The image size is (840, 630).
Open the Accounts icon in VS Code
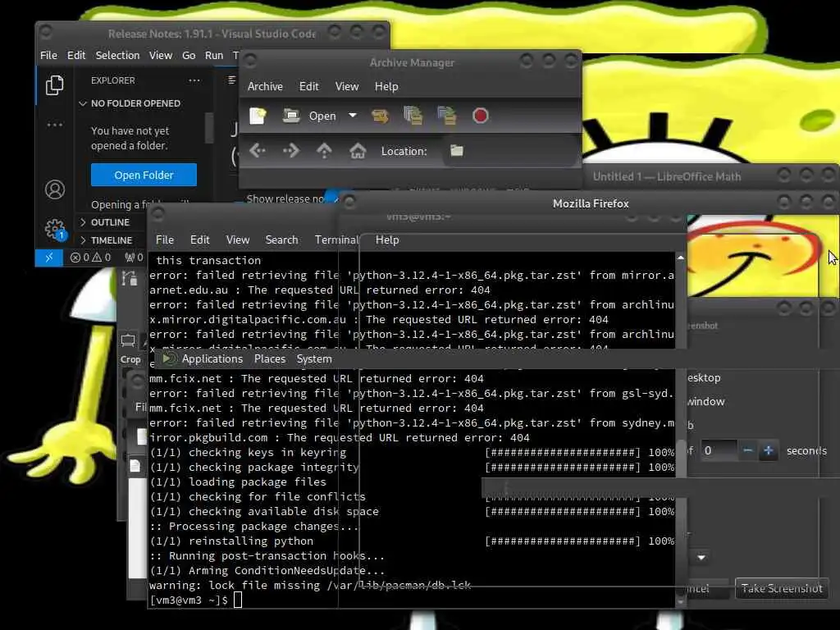[x=55, y=189]
